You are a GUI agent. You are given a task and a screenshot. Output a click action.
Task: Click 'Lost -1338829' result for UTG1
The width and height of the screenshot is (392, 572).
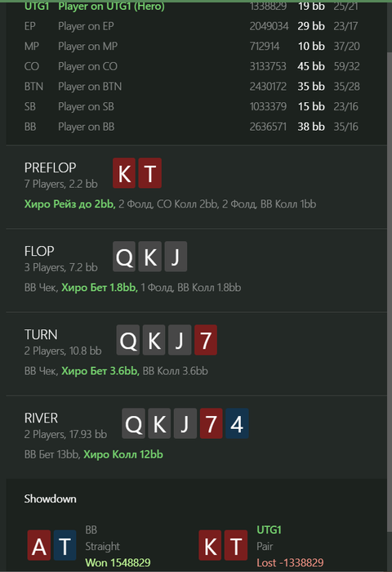point(290,562)
